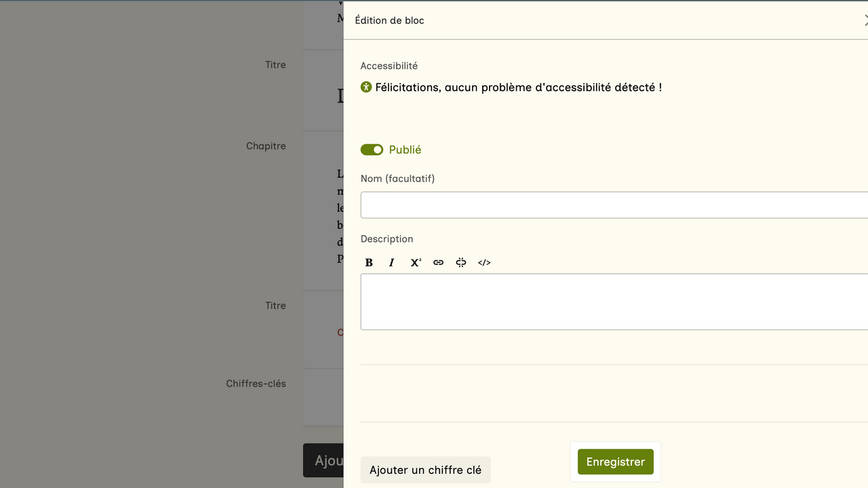The image size is (868, 488).
Task: Click the green accessibility status icon
Action: coord(366,87)
